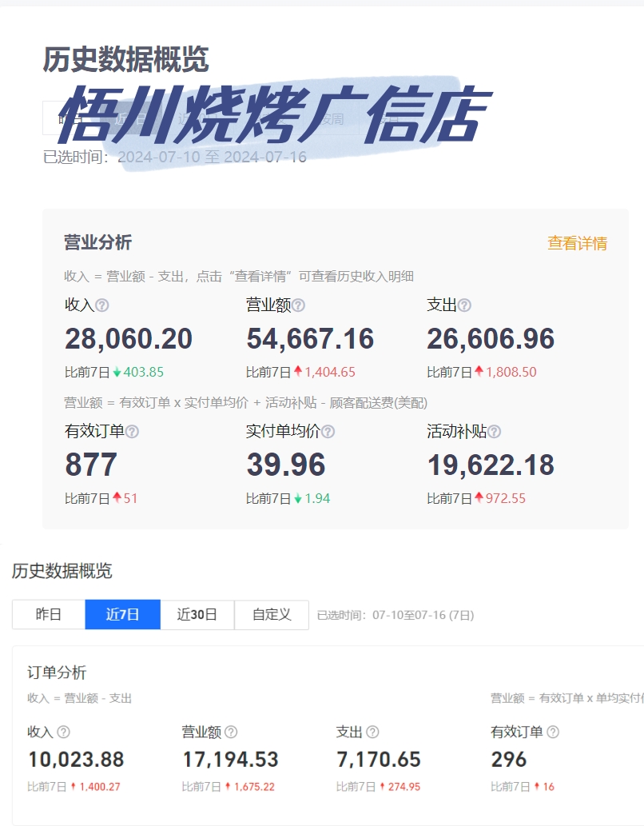Open the 有效订单 help icon in 订单分析
Screen dimensions: 644x826
[552, 732]
